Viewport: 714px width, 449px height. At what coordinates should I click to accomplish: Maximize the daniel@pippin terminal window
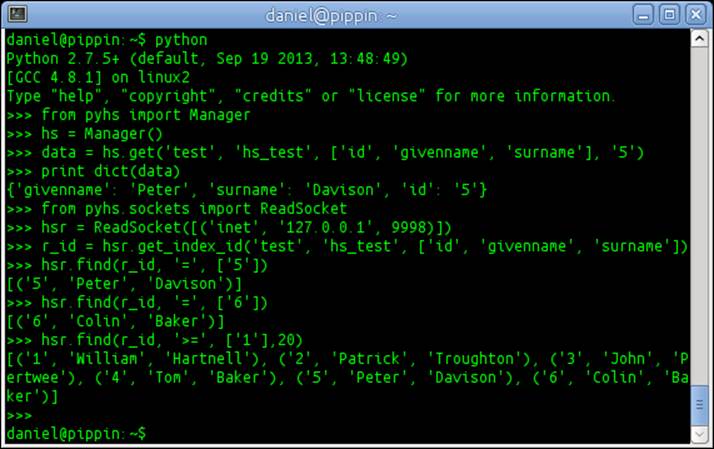point(669,15)
